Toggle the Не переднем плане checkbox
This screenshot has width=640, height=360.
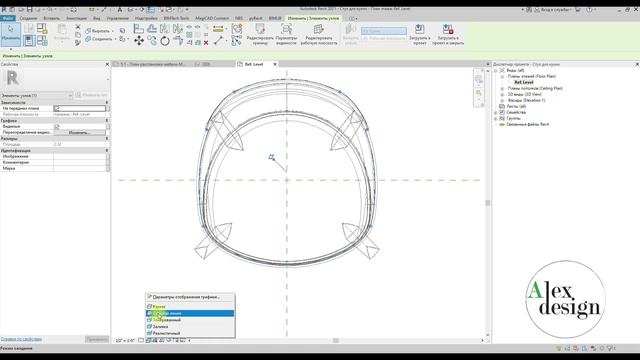57,109
